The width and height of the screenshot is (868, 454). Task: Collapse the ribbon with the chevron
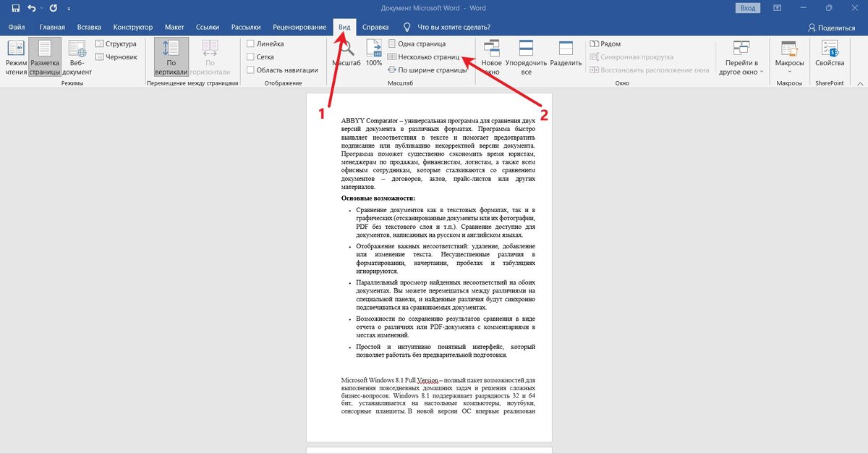click(859, 83)
